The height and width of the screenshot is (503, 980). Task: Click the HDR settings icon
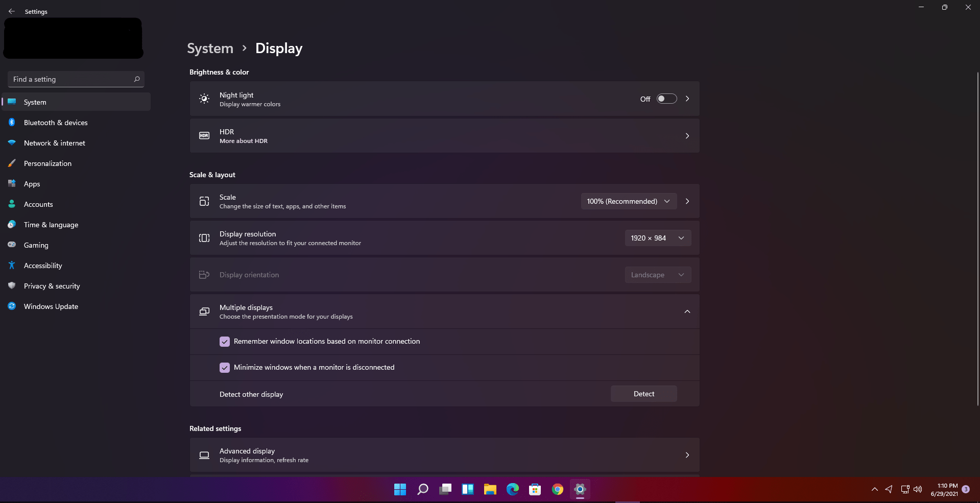tap(204, 136)
